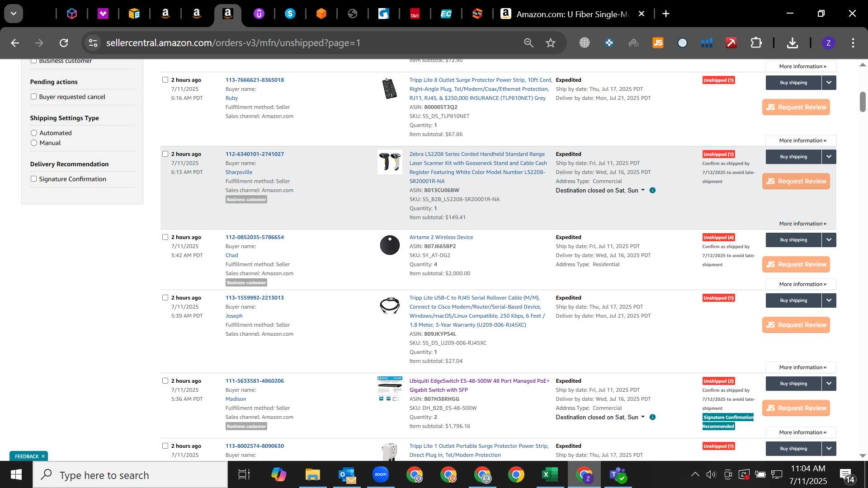The image size is (868, 488).
Task: Close the FEEDBACK widget with X
Action: tap(43, 456)
